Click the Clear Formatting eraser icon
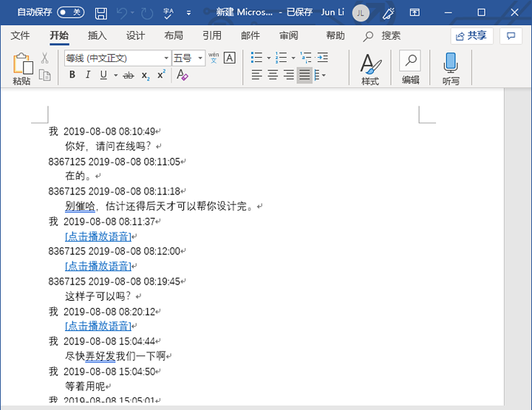 pyautogui.click(x=183, y=75)
